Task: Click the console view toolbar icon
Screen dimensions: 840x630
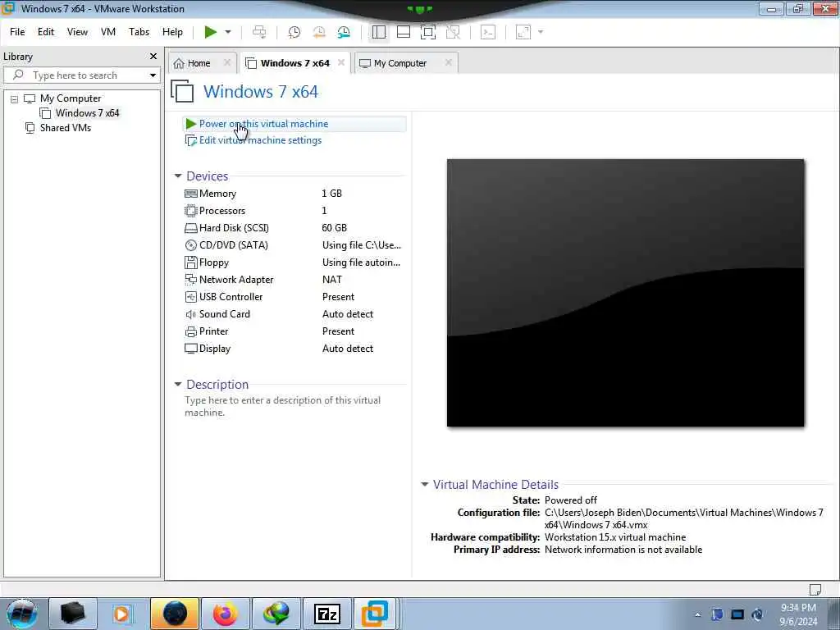Action: point(488,32)
